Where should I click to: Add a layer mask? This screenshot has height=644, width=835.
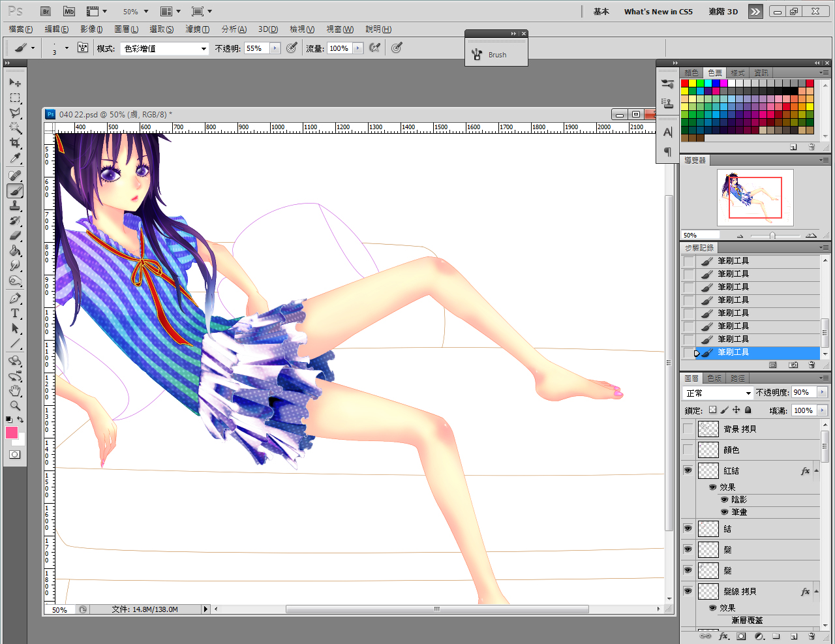[741, 636]
